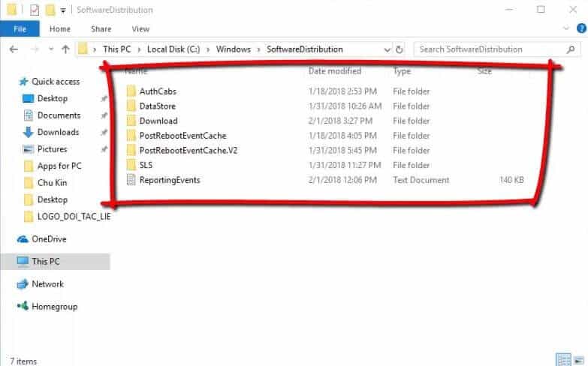Viewport: 588px width, 366px height.
Task: Click the AuthCabs folder icon
Action: (131, 91)
